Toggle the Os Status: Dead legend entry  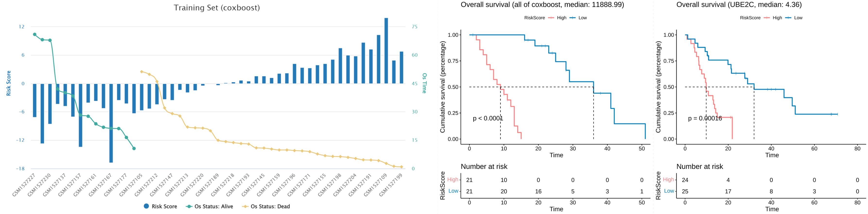(266, 206)
